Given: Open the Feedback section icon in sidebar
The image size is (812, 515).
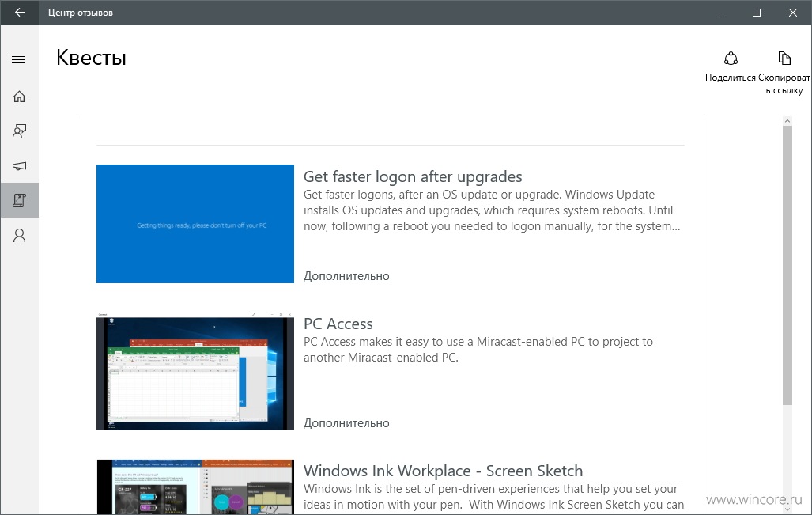Looking at the screenshot, I should [x=19, y=131].
